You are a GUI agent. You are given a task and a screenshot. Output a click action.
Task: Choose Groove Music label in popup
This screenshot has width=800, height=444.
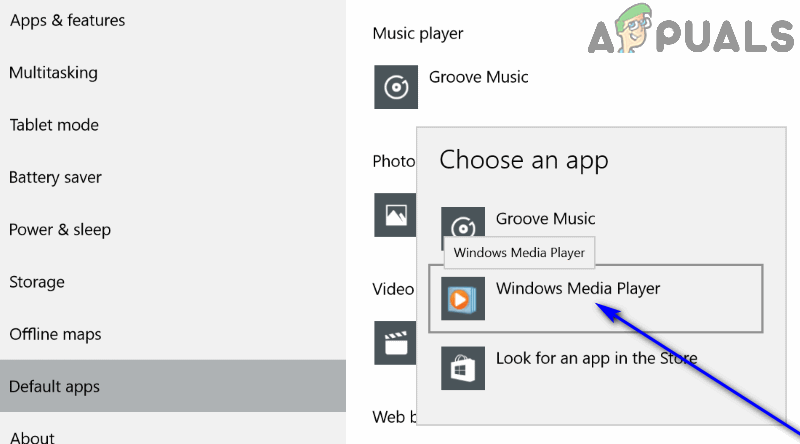point(545,218)
